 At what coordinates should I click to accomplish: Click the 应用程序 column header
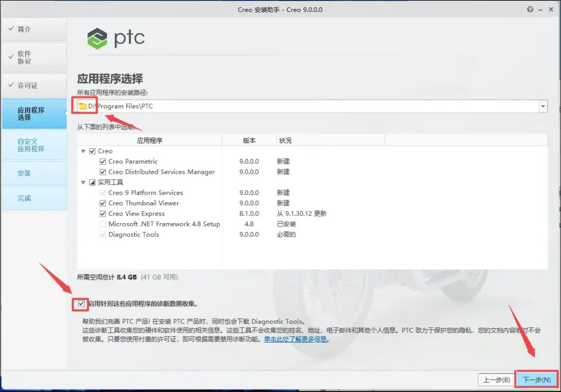tap(149, 140)
